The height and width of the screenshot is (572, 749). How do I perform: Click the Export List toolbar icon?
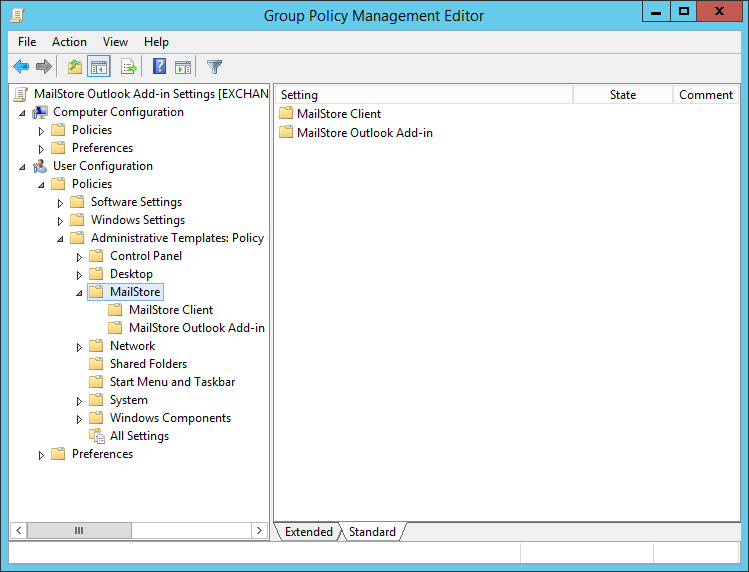point(129,67)
